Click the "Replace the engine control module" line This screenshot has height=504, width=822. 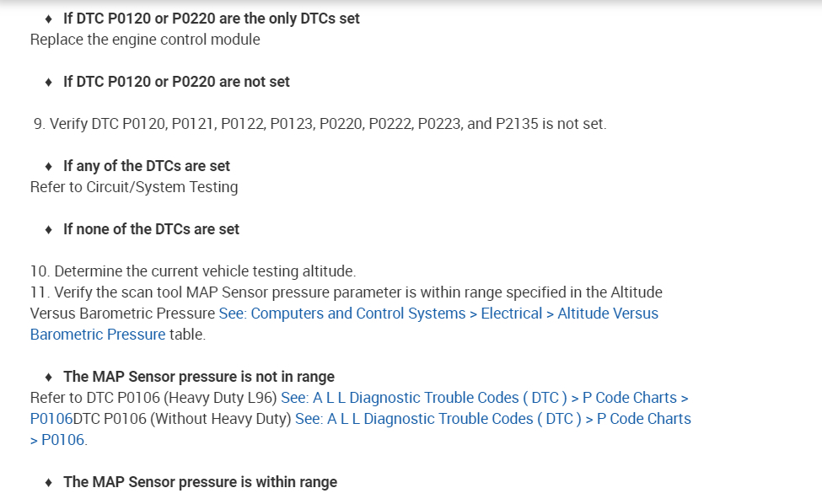tap(145, 40)
